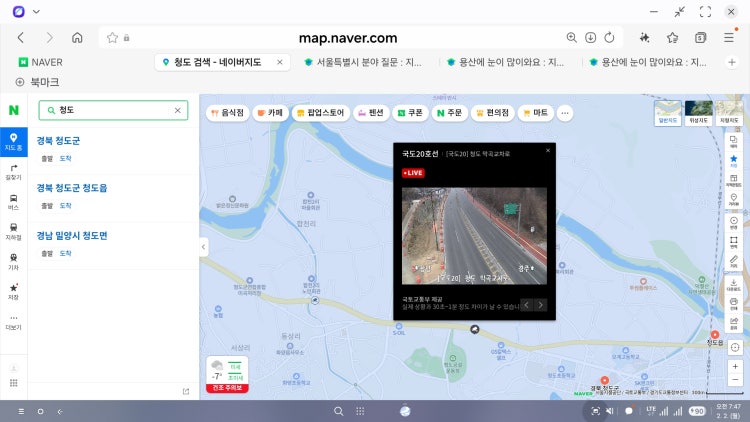Select the 버스 bus icon in sidebar
Screen dimensions: 750x422
pyautogui.click(x=13, y=200)
